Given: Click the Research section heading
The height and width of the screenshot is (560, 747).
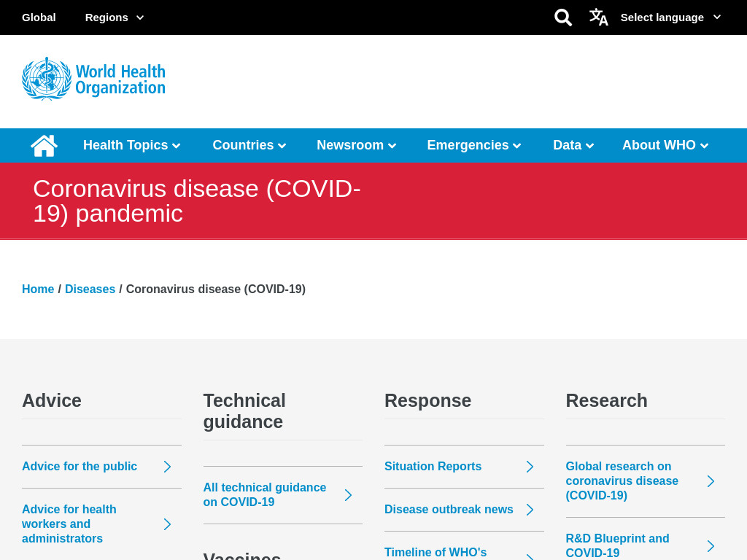Looking at the screenshot, I should point(606,400).
